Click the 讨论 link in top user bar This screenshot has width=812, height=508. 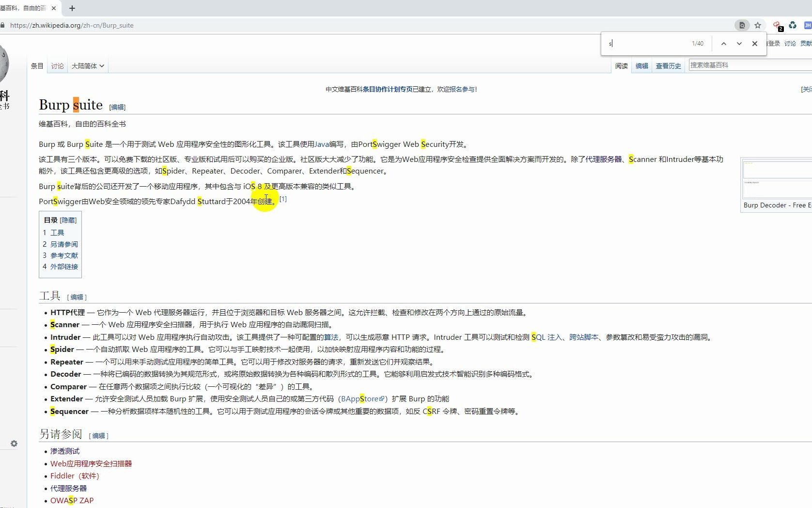[x=790, y=44]
